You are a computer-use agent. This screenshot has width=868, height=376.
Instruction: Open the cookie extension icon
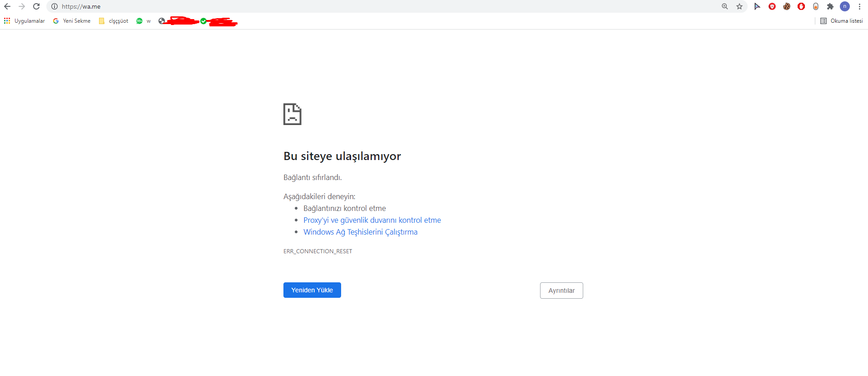(x=787, y=6)
